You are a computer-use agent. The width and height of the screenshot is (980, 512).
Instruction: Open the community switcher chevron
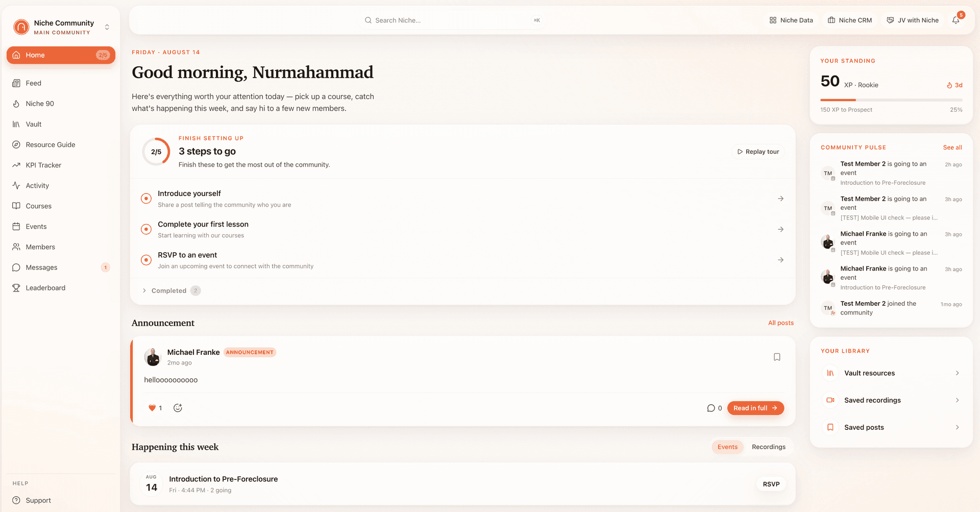(107, 27)
